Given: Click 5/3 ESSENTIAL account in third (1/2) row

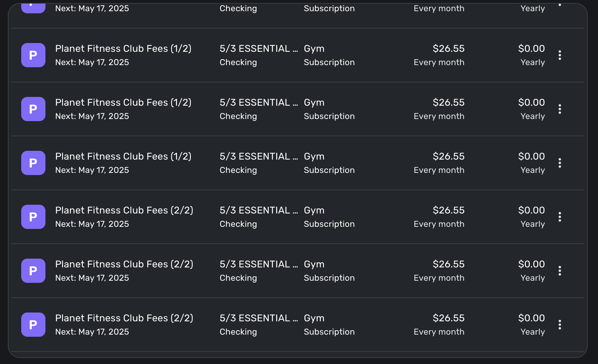Looking at the screenshot, I should pos(259,156).
